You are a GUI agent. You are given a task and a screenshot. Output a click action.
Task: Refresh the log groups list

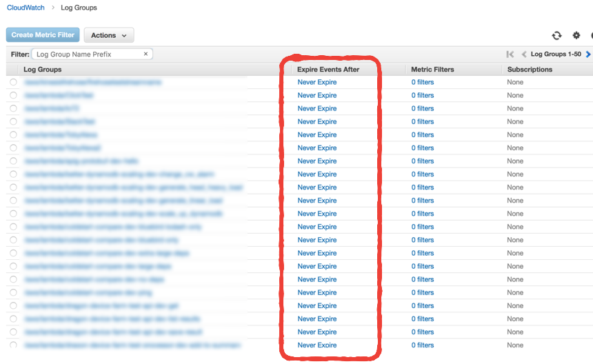point(556,36)
